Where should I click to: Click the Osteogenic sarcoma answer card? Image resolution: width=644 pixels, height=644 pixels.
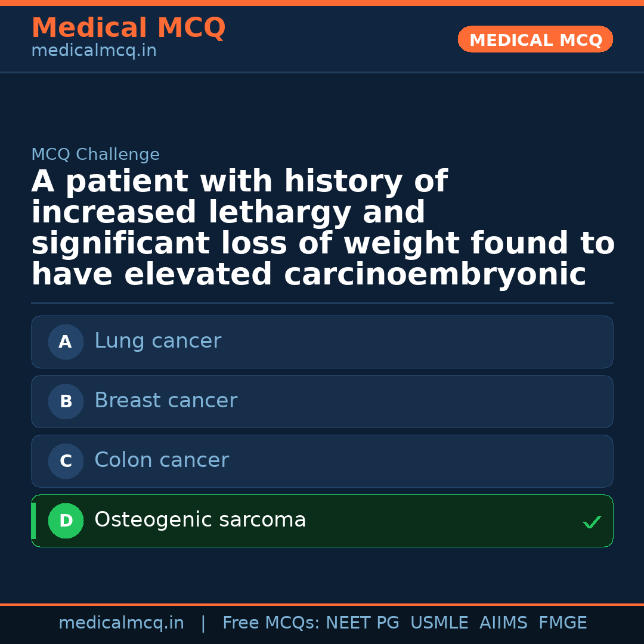pos(322,519)
